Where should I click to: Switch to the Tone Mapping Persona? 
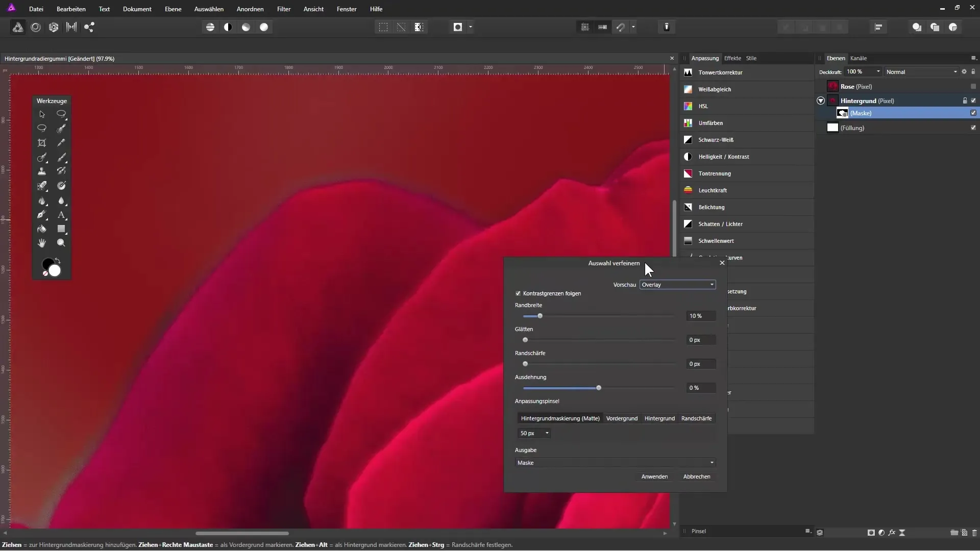71,27
